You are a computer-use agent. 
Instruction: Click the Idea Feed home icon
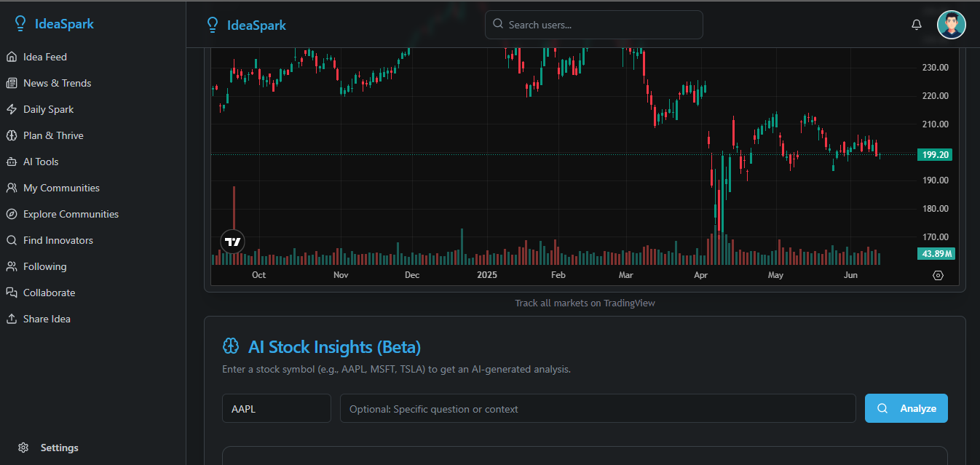click(11, 57)
